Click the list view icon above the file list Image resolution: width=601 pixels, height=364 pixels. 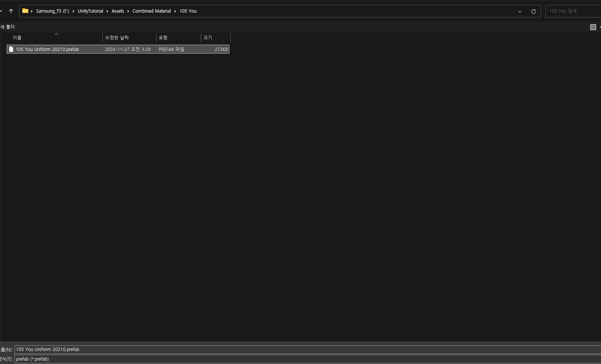tap(593, 27)
